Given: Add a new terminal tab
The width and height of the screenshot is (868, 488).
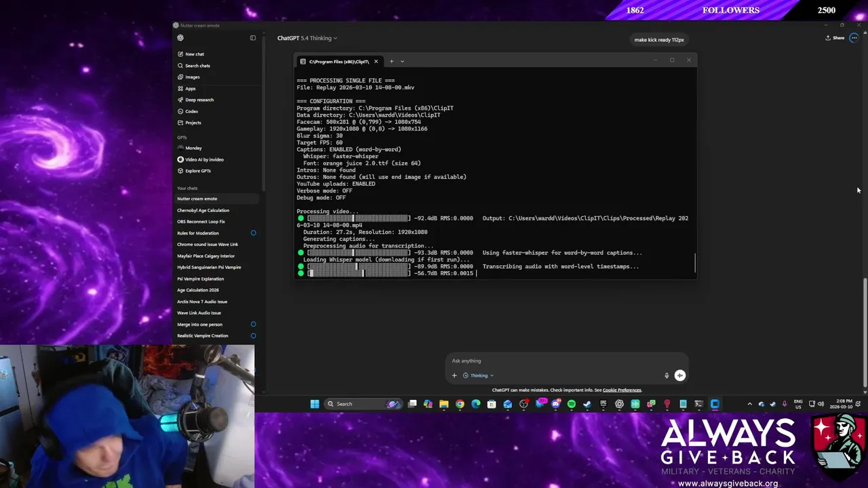Looking at the screenshot, I should tap(391, 62).
